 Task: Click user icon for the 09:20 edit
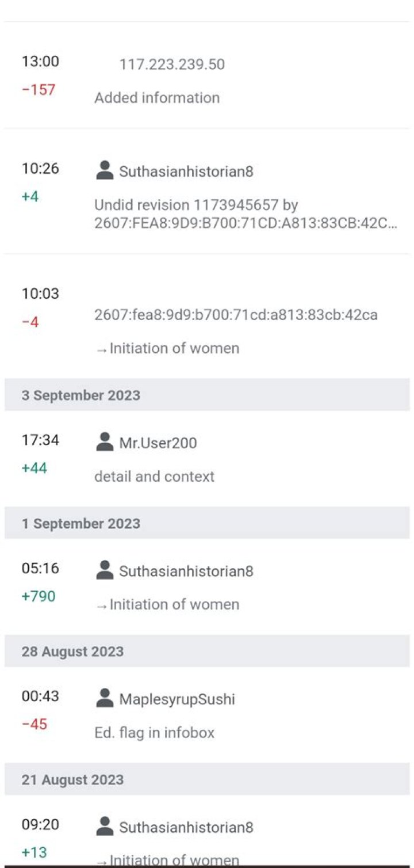(105, 826)
